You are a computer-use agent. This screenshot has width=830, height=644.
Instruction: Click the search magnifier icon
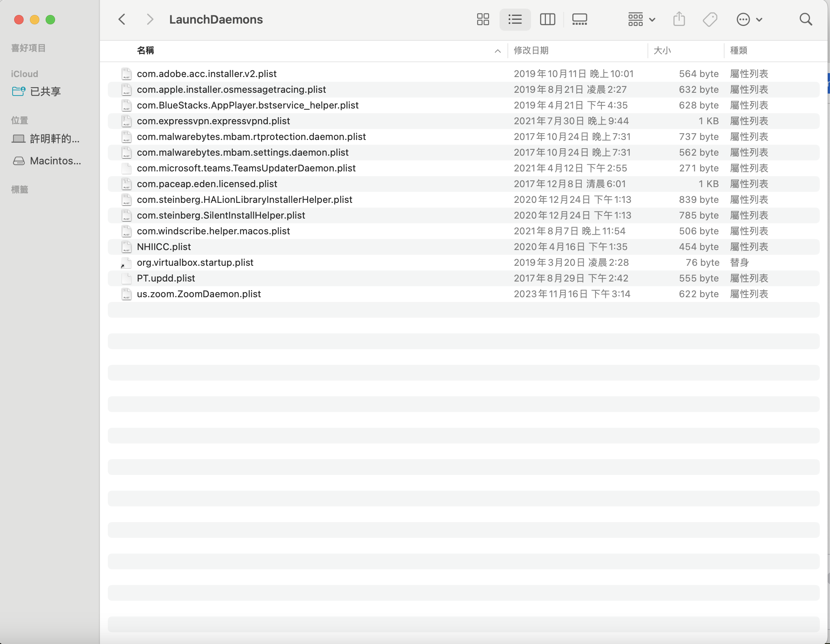(806, 19)
